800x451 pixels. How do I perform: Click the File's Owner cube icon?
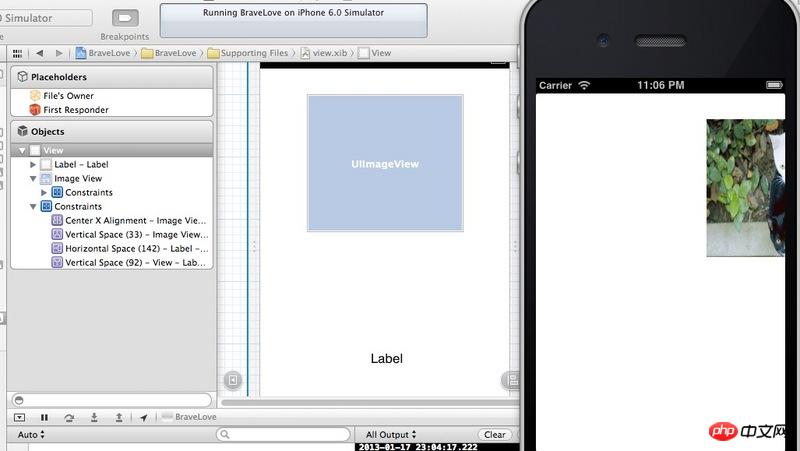click(35, 95)
